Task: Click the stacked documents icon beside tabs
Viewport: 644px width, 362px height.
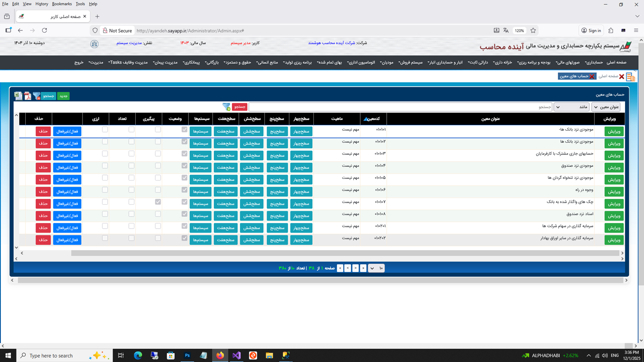Action: click(630, 77)
